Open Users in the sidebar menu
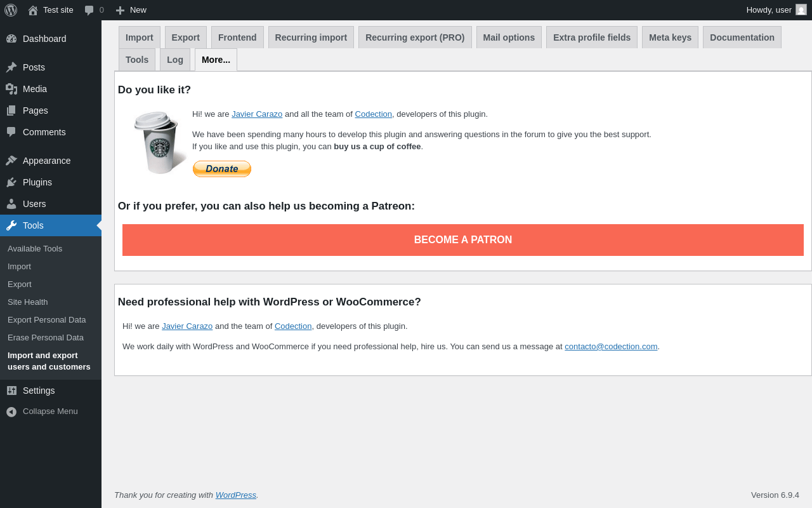The height and width of the screenshot is (508, 812). coord(51,204)
